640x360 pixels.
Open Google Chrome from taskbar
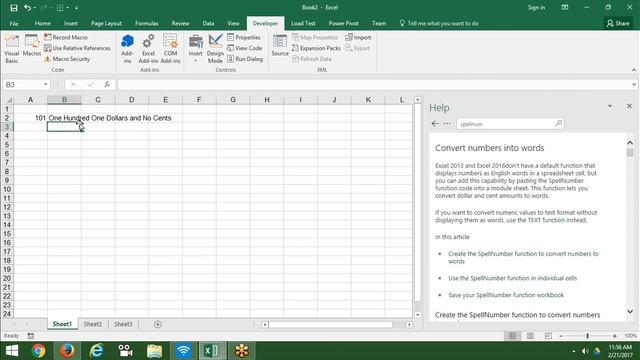pos(39,351)
